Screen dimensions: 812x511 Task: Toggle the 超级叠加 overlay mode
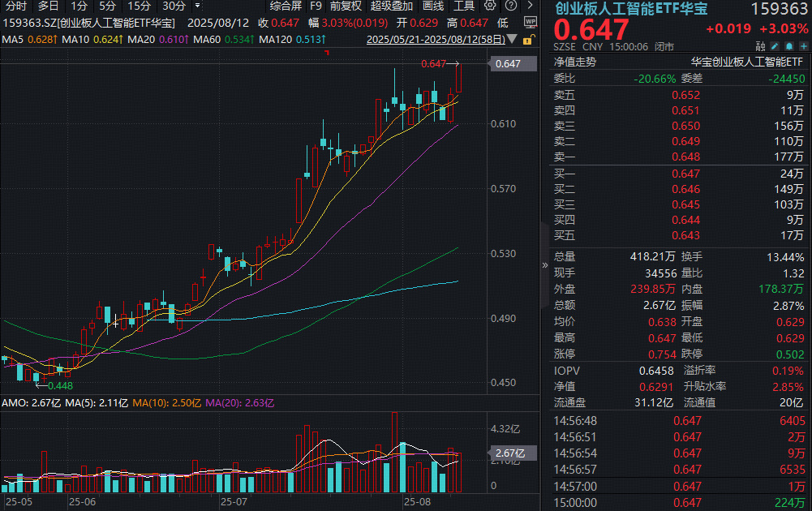point(392,6)
